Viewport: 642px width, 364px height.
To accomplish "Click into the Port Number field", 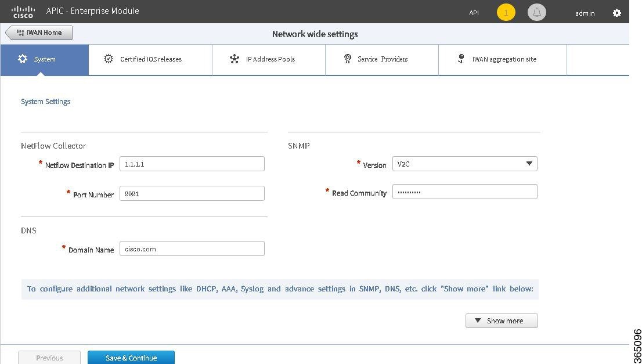I will [192, 193].
